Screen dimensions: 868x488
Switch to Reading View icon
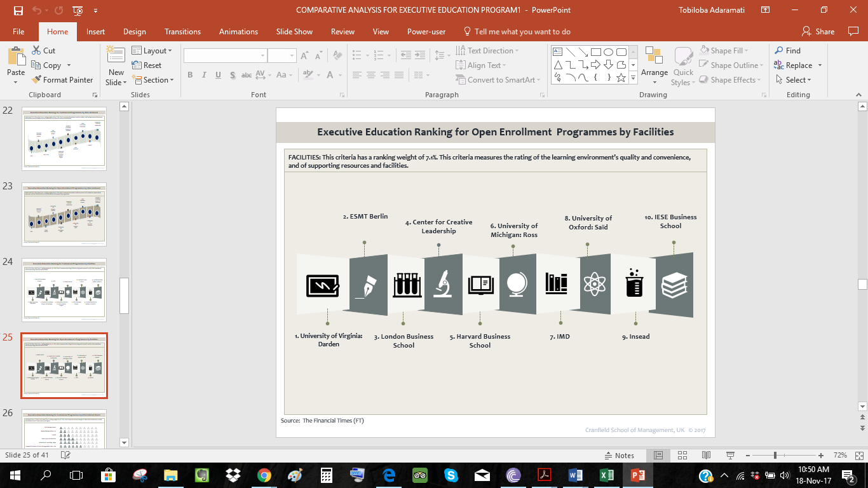pyautogui.click(x=706, y=456)
